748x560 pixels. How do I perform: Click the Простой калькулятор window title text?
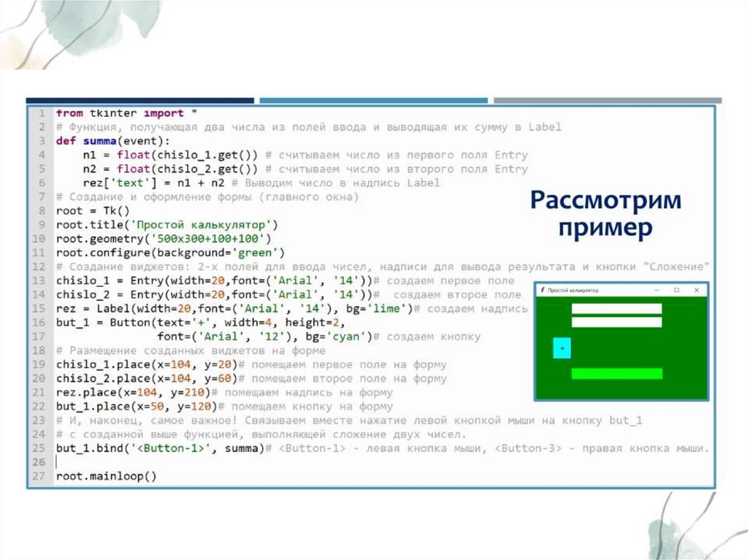tap(573, 290)
